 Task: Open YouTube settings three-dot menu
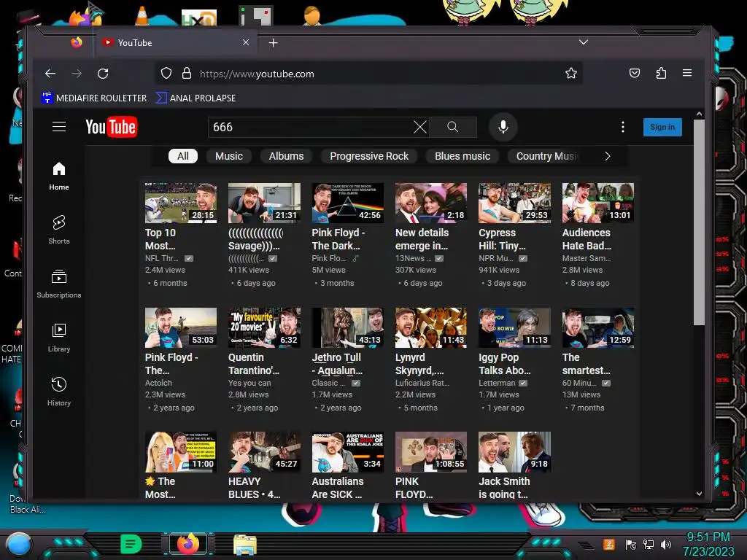(623, 127)
